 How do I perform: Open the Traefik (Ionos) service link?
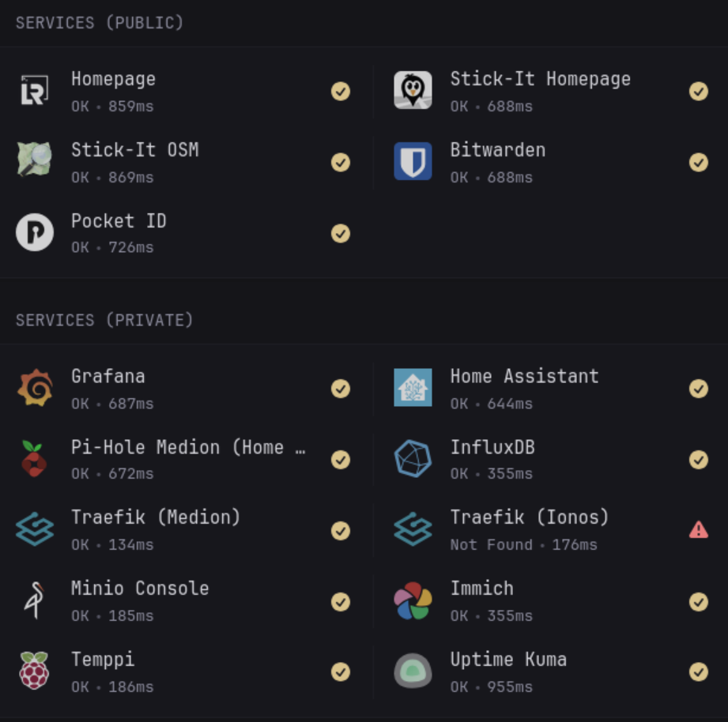pyautogui.click(x=529, y=517)
